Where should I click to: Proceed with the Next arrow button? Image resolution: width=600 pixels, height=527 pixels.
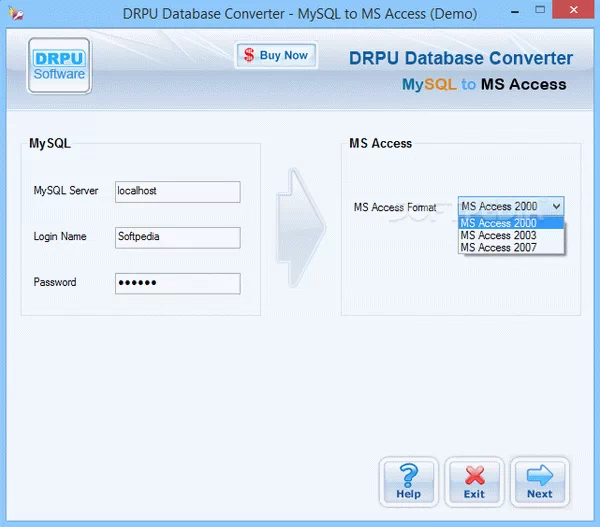click(x=540, y=482)
